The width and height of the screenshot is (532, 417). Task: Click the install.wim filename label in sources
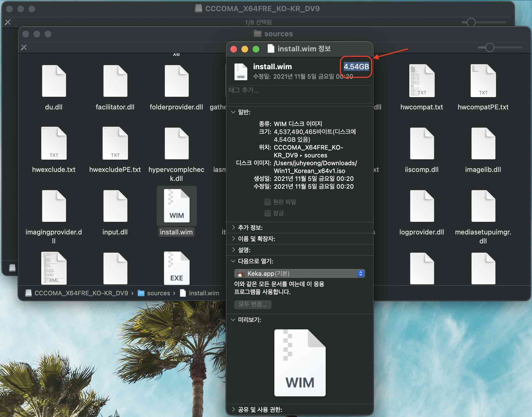point(176,232)
